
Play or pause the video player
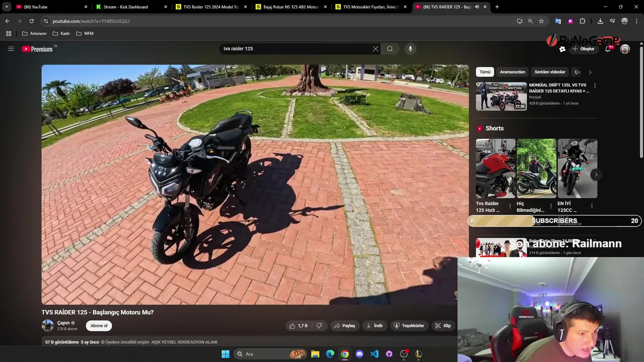255,185
